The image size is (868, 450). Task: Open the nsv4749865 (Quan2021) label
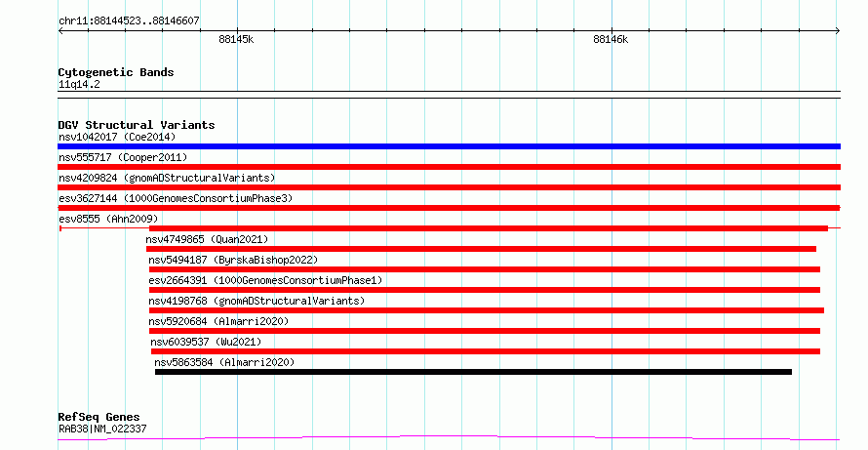click(207, 239)
